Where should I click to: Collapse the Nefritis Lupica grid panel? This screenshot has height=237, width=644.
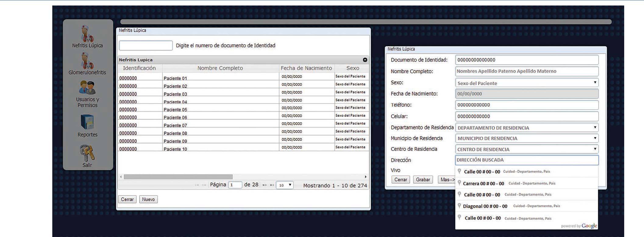[365, 60]
